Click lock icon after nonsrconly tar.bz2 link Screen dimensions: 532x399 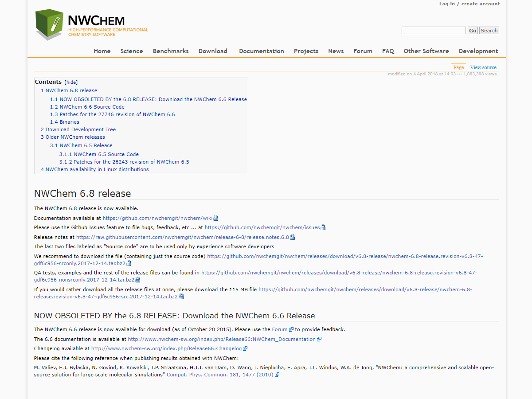138,280
